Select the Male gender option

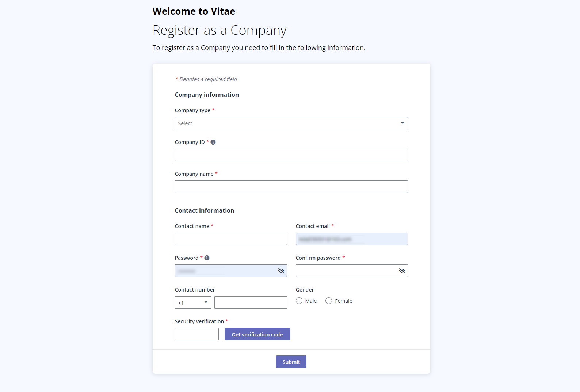[299, 301]
